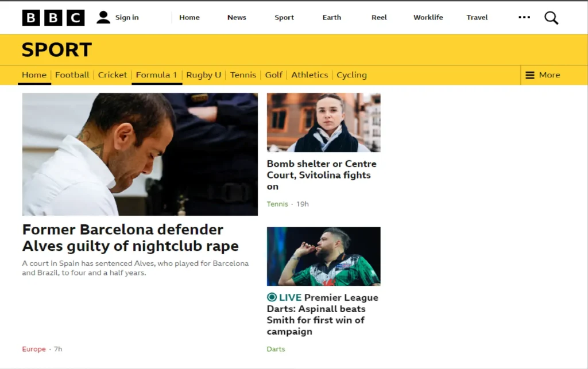Open Premier League Darts live headline
588x369 pixels.
pos(323,314)
